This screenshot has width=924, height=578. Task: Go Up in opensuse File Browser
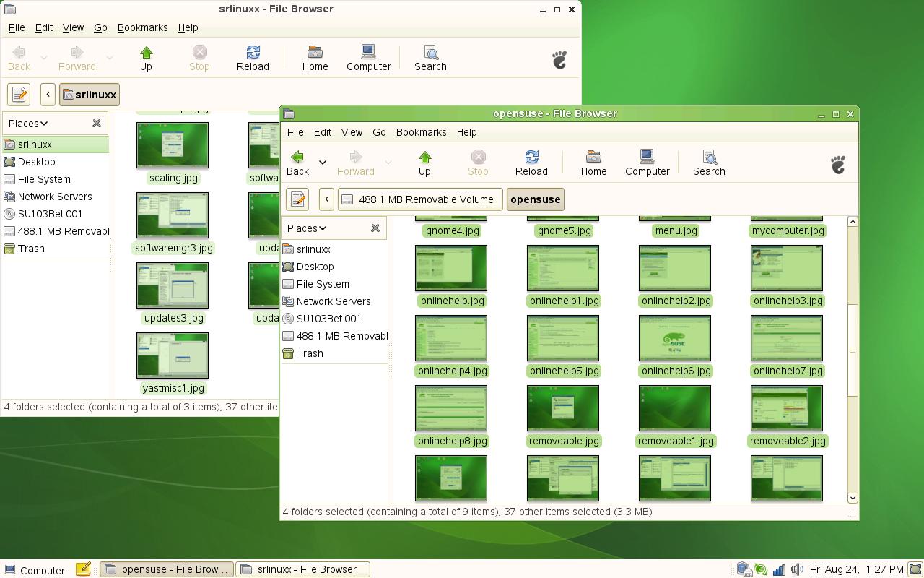(x=424, y=163)
